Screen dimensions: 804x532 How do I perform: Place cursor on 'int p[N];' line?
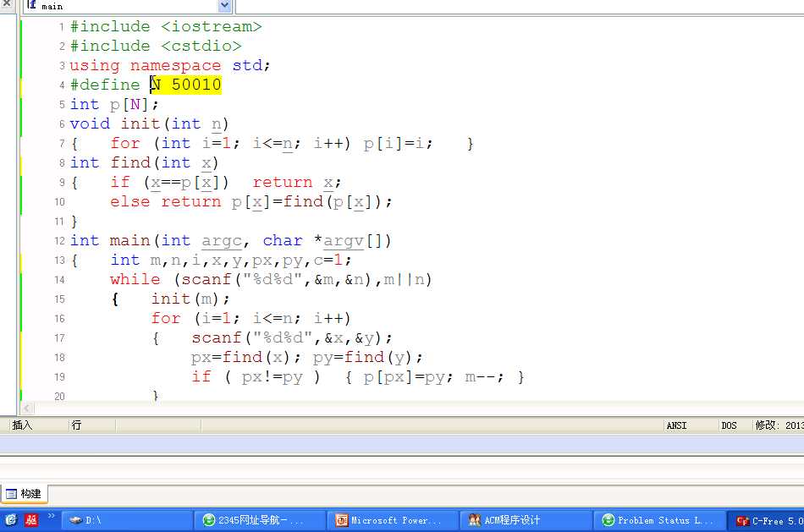click(114, 104)
